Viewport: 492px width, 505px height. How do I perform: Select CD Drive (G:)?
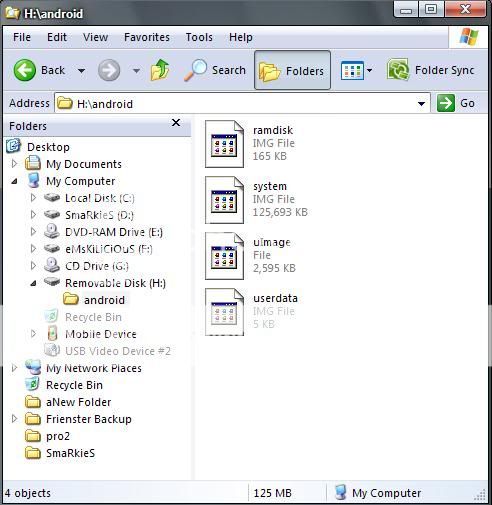pos(97,266)
